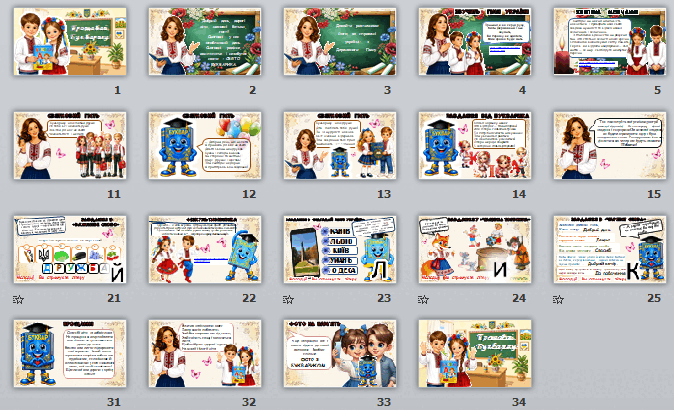Select slide 5 thumbnail
The width and height of the screenshot is (674, 410).
610,41
